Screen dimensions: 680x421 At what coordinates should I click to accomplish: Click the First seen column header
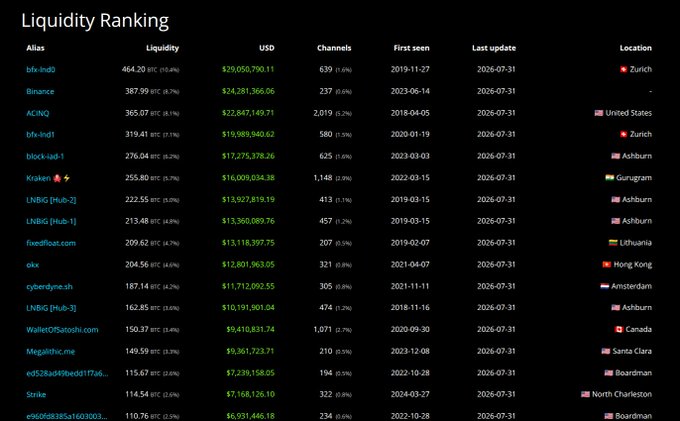(412, 48)
